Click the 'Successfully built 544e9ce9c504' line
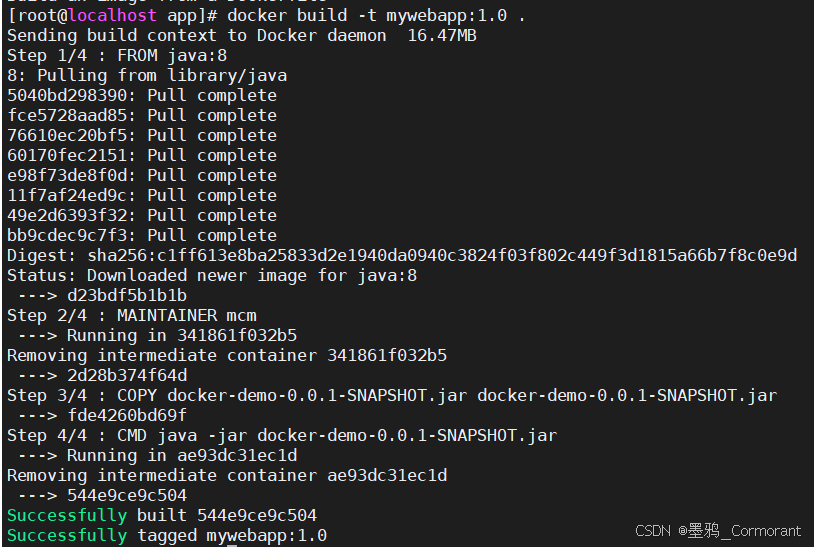Viewport: 814px width, 547px height. 161,516
